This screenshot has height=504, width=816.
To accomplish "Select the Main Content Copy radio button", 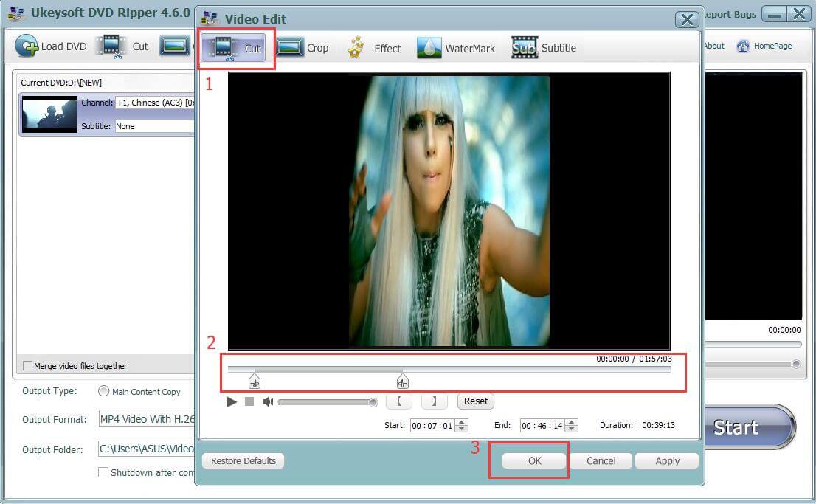I will 104,391.
